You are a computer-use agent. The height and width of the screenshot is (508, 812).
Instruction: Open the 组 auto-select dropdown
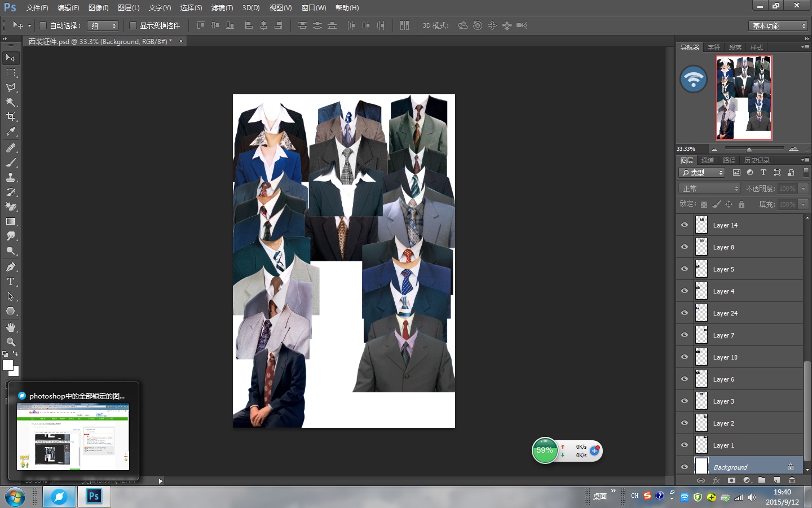tap(103, 26)
